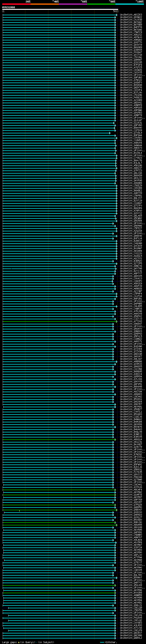Open hit UniRef100_Q93W22

[131, 17]
